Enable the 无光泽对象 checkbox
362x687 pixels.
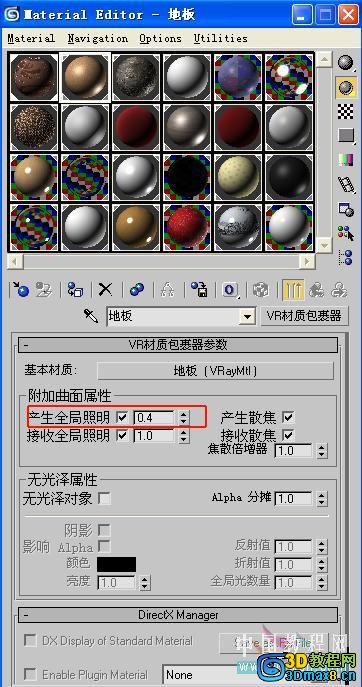(104, 498)
